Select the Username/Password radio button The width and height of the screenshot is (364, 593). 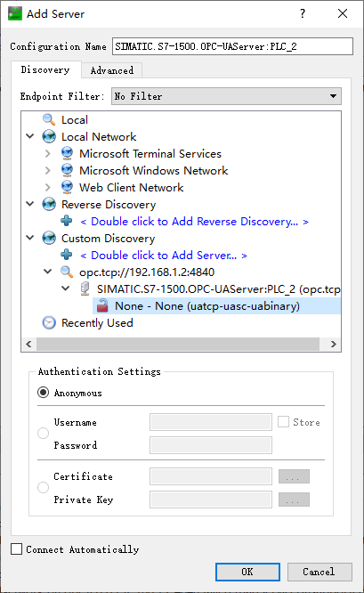click(43, 433)
